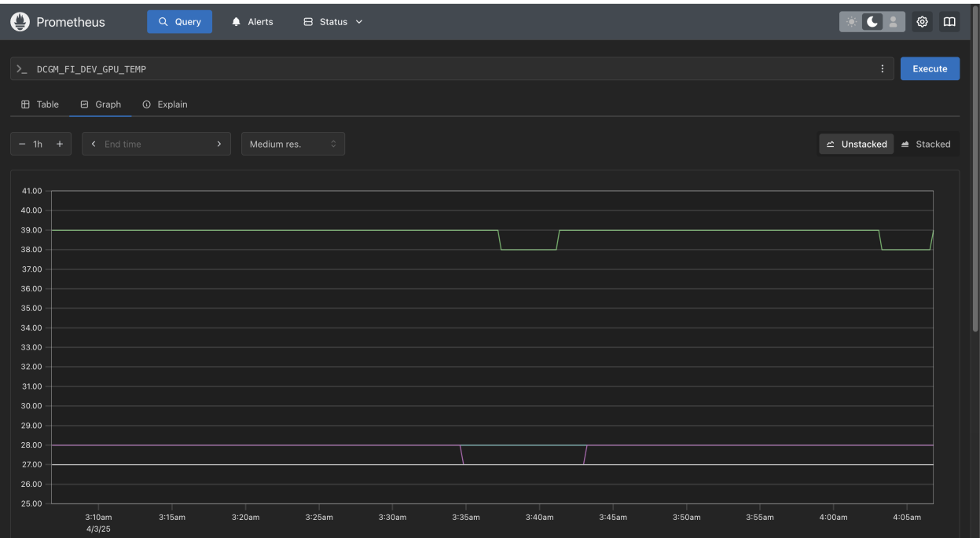Open settings gear icon
The width and height of the screenshot is (980, 538).
[x=923, y=22]
